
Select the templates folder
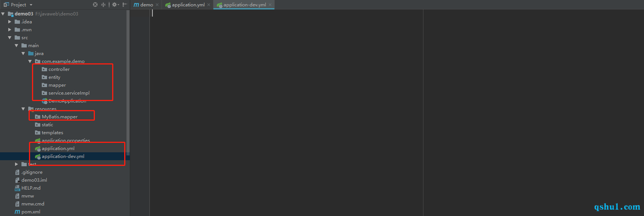(x=52, y=133)
